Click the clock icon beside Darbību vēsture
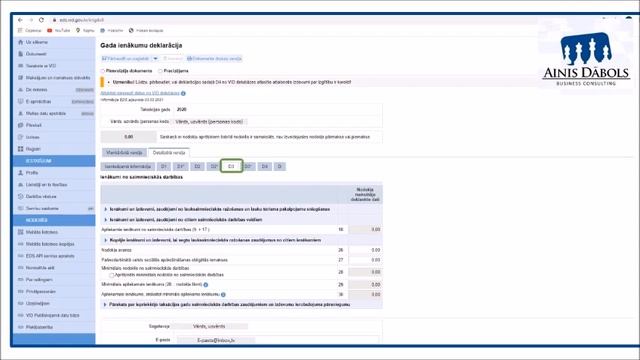The height and width of the screenshot is (360, 640). 20,196
